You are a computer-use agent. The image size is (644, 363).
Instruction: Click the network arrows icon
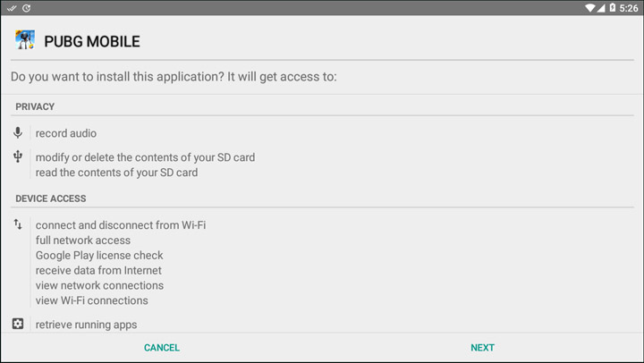18,224
